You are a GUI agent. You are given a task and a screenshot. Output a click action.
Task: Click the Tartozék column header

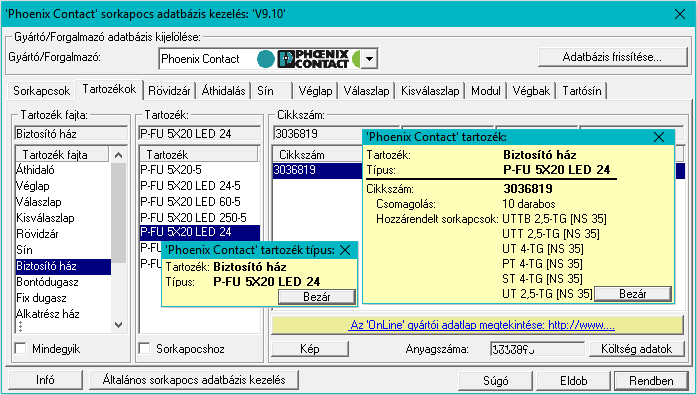click(x=199, y=155)
